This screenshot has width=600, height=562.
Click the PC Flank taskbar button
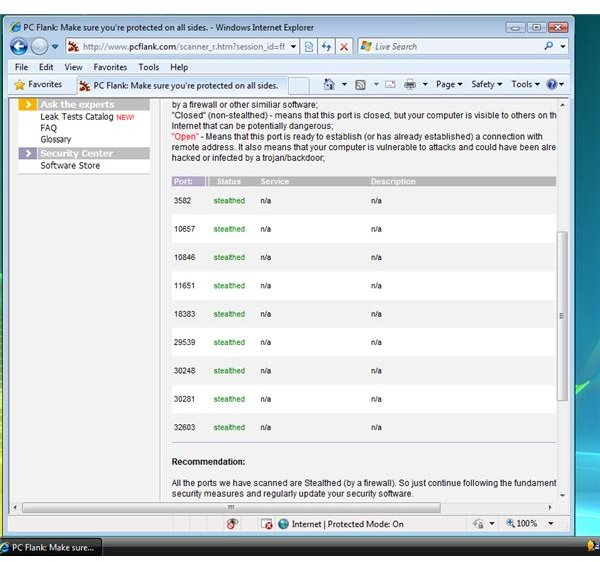(x=52, y=547)
